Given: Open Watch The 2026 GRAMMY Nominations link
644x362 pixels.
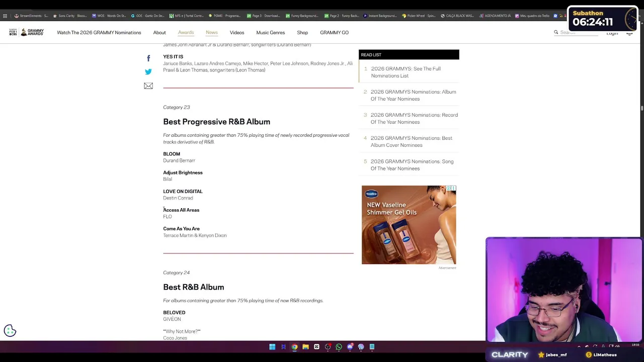Looking at the screenshot, I should (x=99, y=32).
